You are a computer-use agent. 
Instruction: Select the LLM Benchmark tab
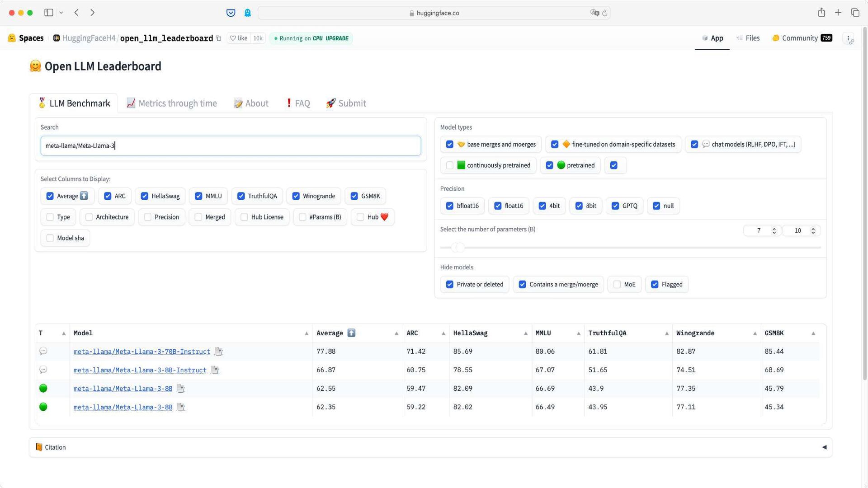[x=73, y=103]
